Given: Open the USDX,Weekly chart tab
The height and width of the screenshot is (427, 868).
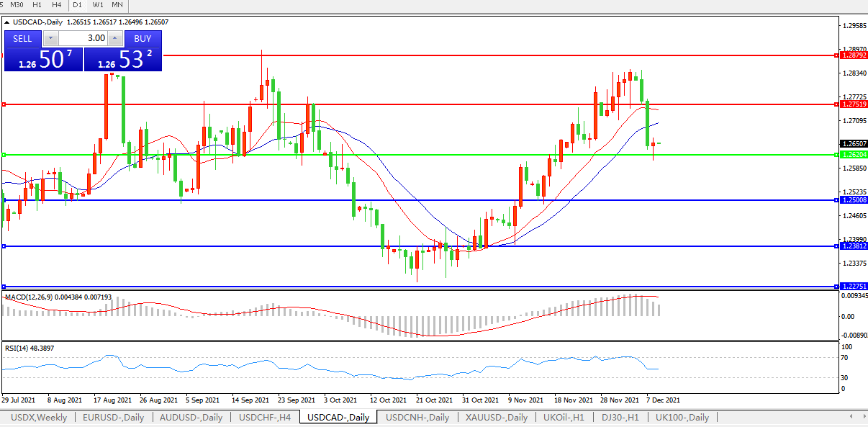Looking at the screenshot, I should point(38,418).
